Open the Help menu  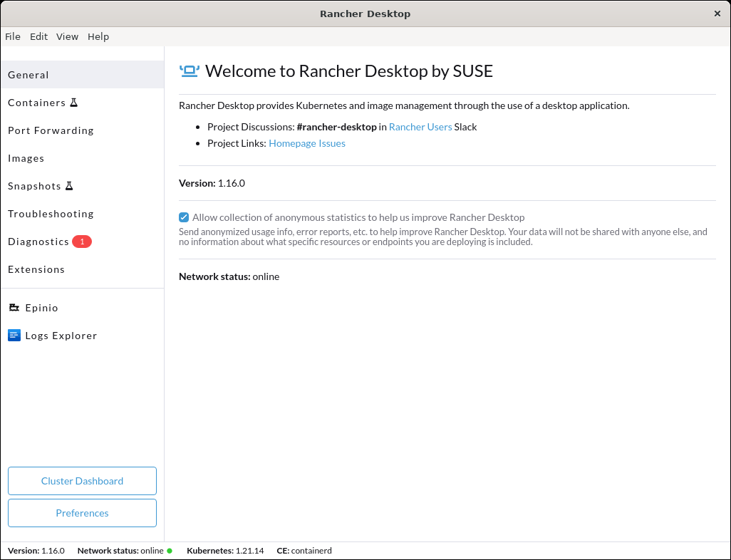[x=98, y=36]
